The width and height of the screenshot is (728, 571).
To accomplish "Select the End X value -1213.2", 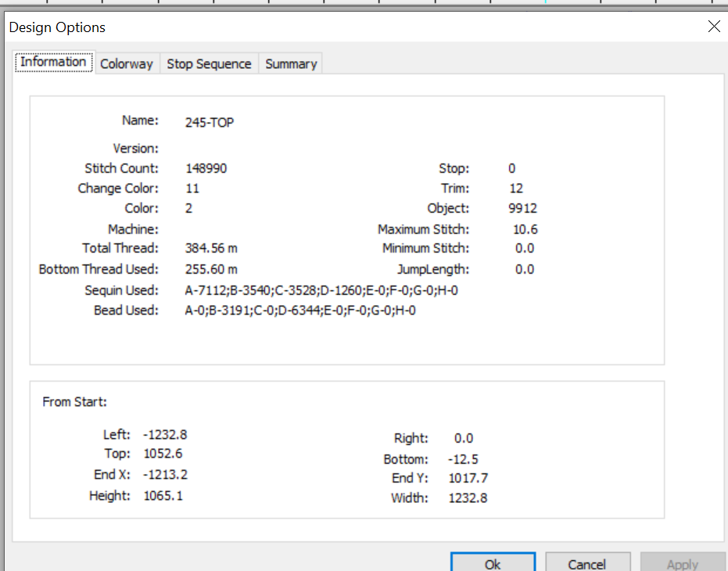I will pos(165,474).
